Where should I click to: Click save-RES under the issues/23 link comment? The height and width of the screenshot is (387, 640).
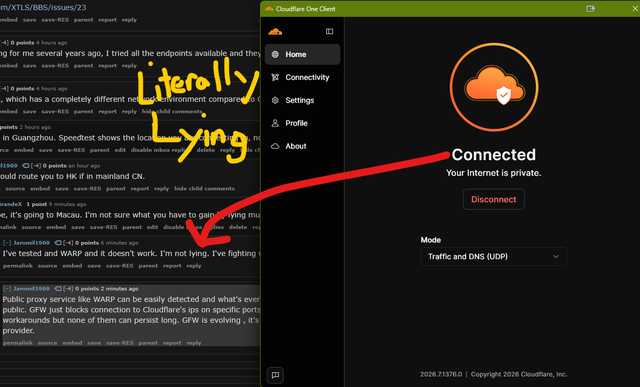[x=55, y=20]
